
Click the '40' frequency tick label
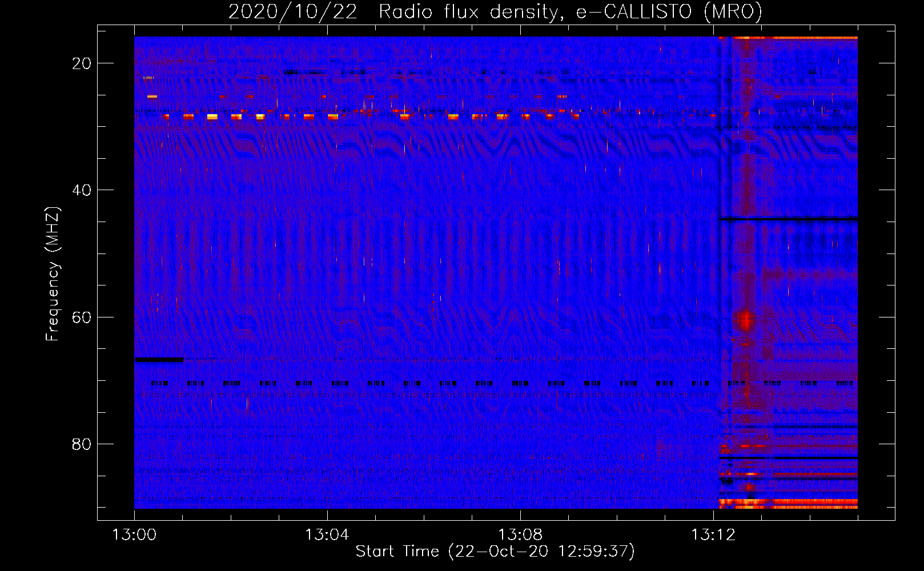tap(82, 190)
